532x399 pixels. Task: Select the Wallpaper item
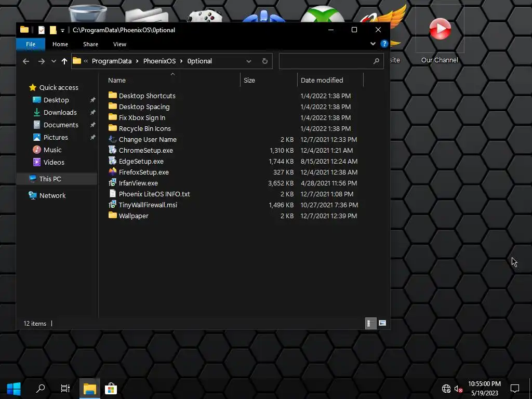(x=134, y=216)
